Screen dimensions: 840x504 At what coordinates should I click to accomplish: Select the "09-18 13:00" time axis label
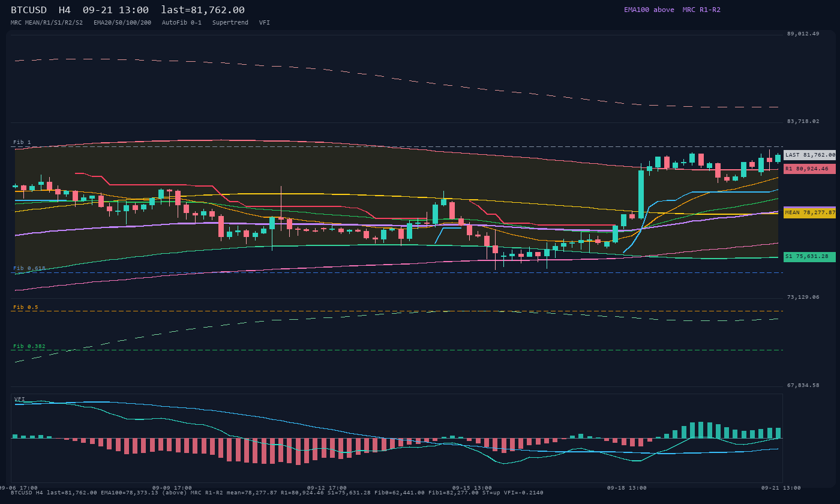[x=627, y=488]
